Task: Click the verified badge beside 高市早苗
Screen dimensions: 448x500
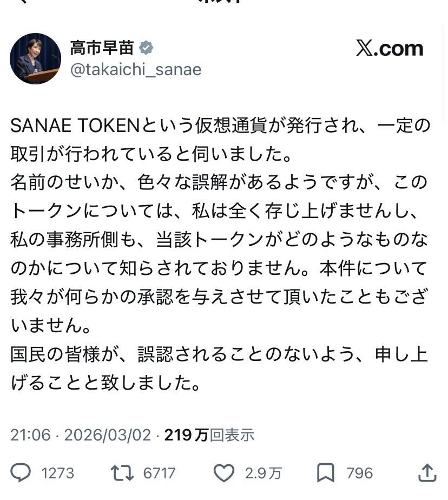Action: (146, 48)
